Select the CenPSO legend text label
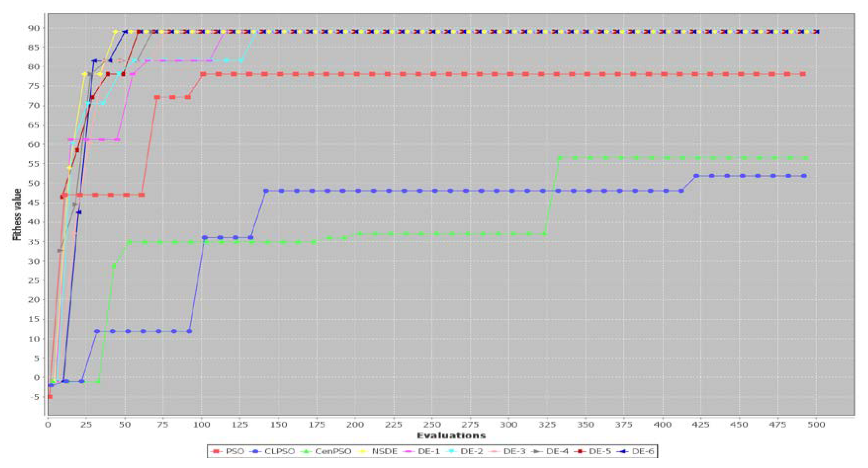The width and height of the screenshot is (868, 468). coord(333,451)
